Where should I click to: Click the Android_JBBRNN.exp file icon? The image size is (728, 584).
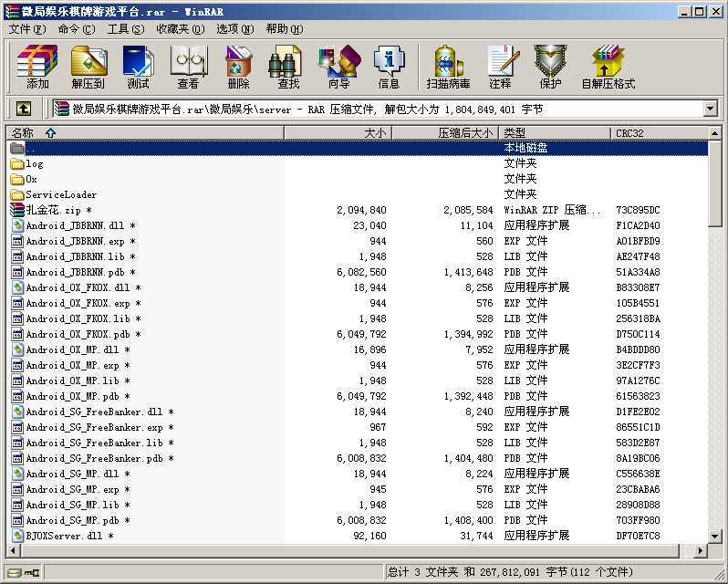17,241
